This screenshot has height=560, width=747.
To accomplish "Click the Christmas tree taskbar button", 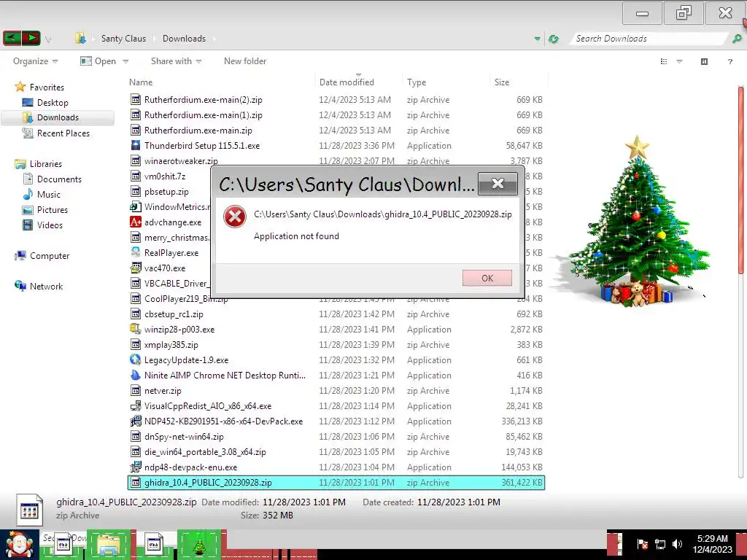I will click(x=199, y=545).
